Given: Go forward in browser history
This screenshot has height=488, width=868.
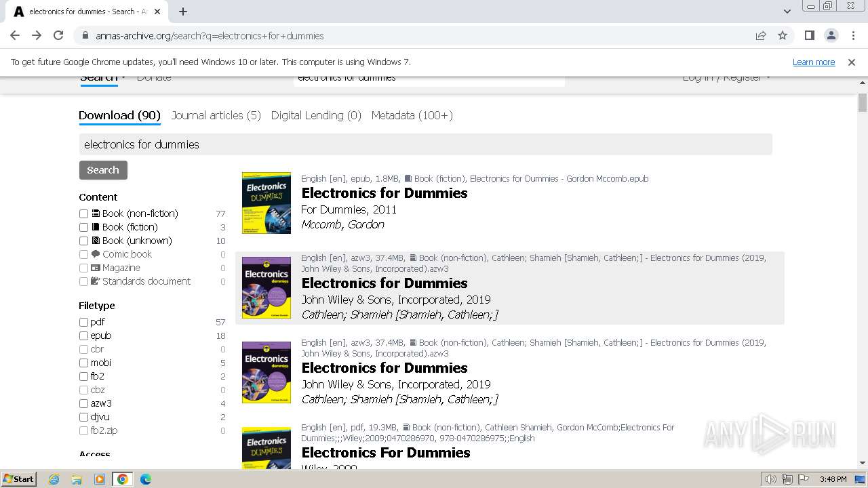Looking at the screenshot, I should (x=37, y=35).
